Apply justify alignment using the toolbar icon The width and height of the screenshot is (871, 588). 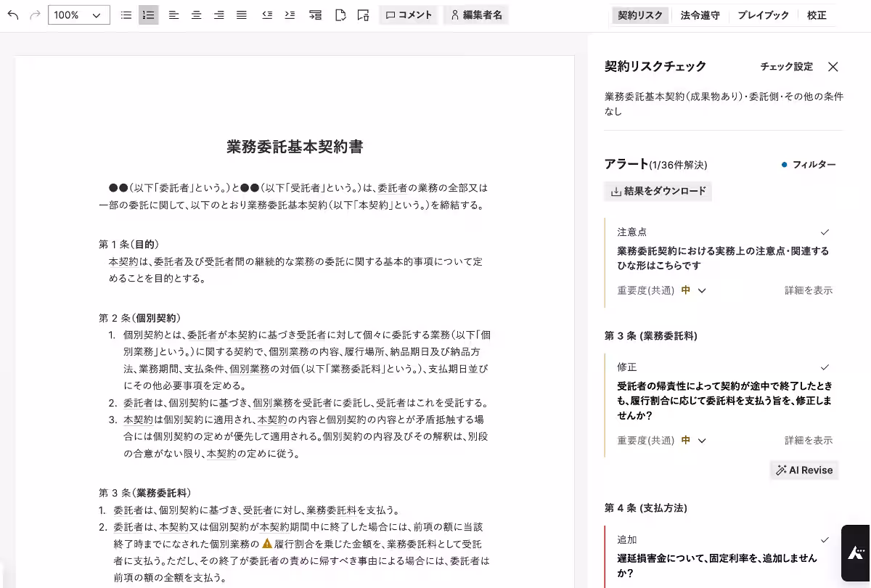click(x=241, y=15)
